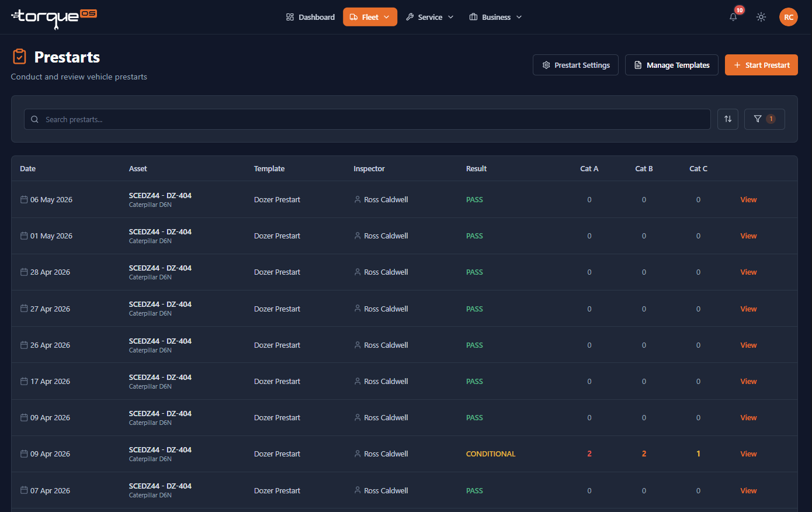The width and height of the screenshot is (812, 512).
Task: Open Prestart Settings
Action: (x=575, y=65)
